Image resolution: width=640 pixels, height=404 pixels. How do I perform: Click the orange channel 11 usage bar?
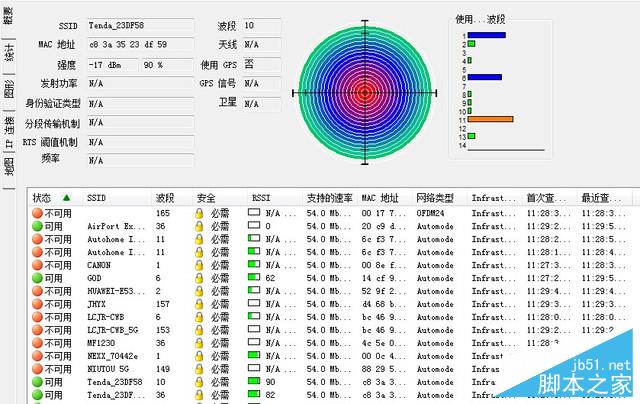pos(490,119)
